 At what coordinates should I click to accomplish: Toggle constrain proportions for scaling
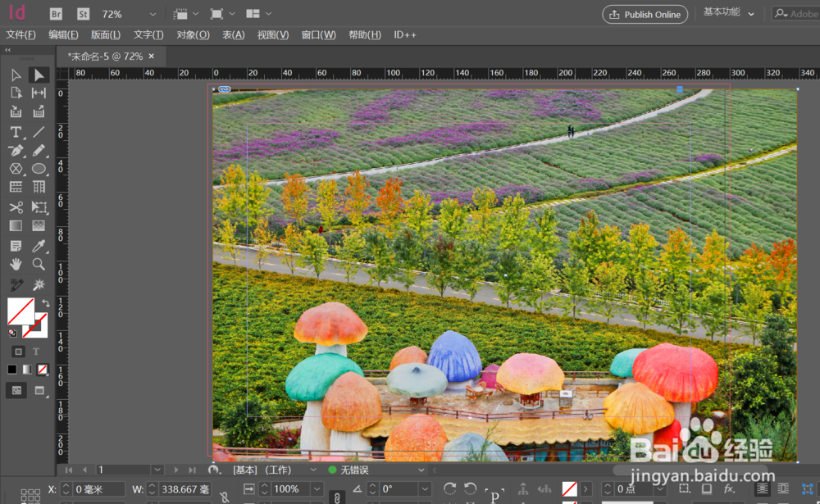337,497
